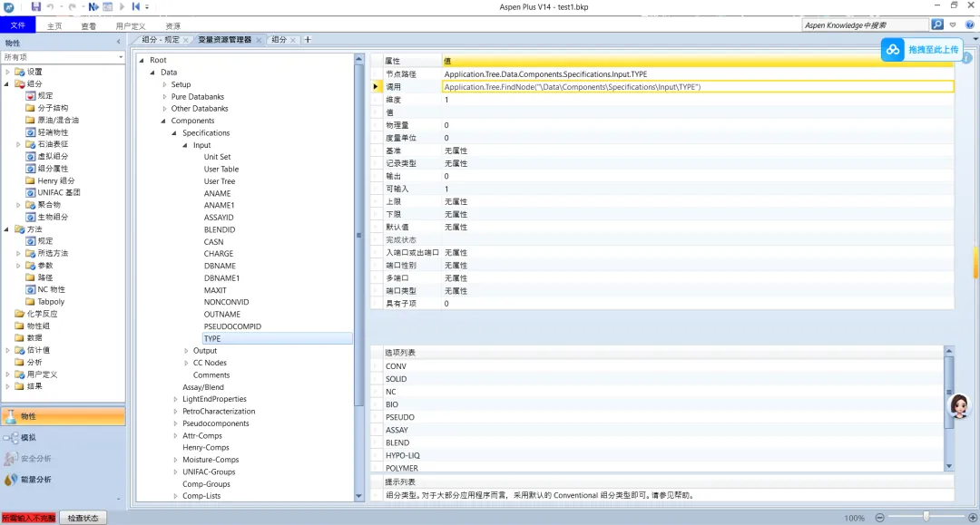Open the control panel icon beside Next
The image size is (980, 525).
107,7
